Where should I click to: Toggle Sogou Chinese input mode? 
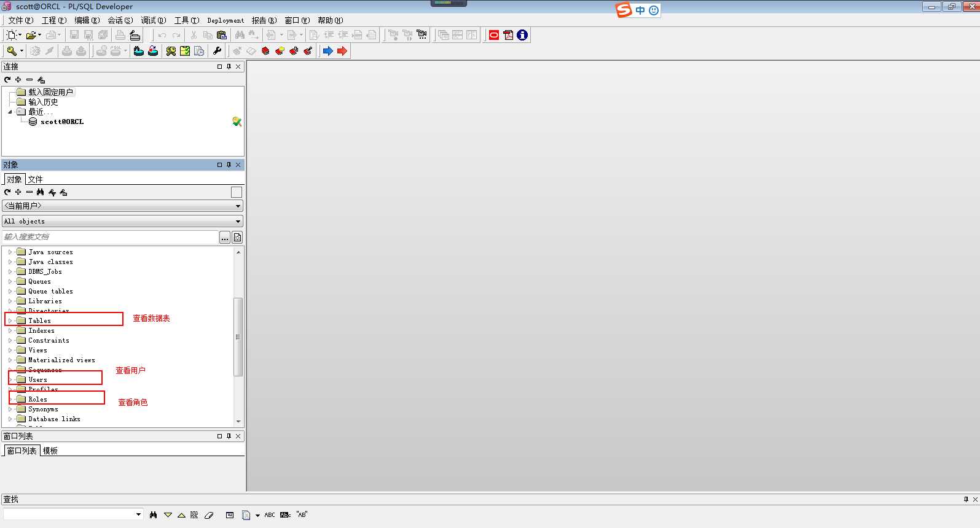[640, 10]
